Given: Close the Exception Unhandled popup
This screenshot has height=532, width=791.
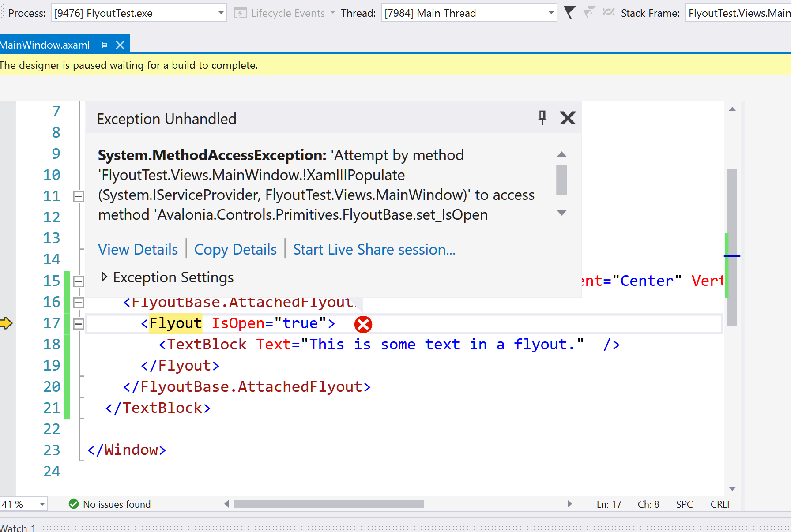Looking at the screenshot, I should [x=568, y=118].
